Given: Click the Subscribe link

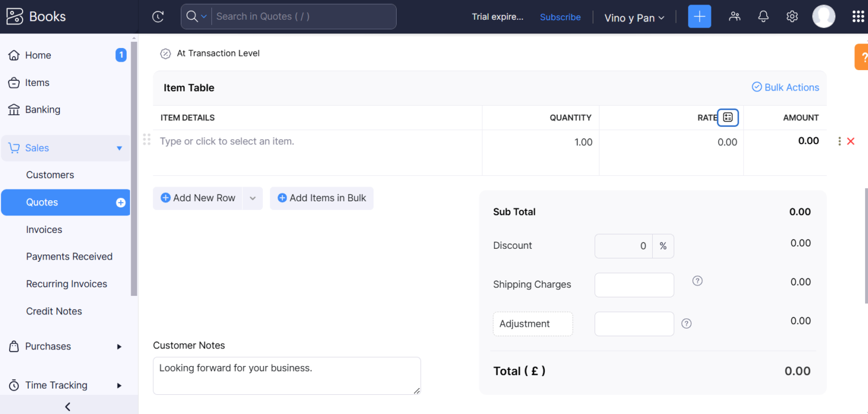Looking at the screenshot, I should 560,17.
